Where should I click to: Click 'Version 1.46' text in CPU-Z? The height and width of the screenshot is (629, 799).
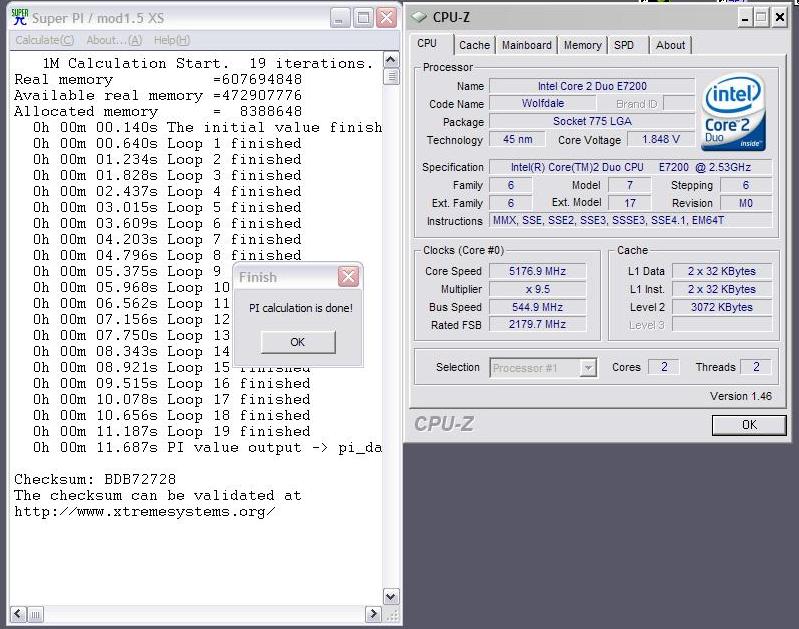(741, 396)
